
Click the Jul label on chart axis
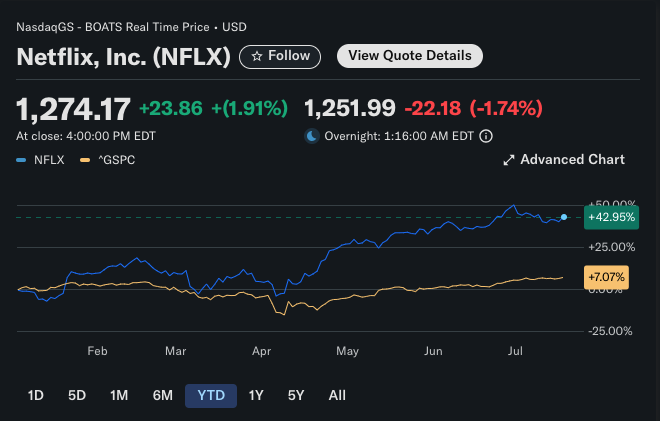tap(515, 351)
